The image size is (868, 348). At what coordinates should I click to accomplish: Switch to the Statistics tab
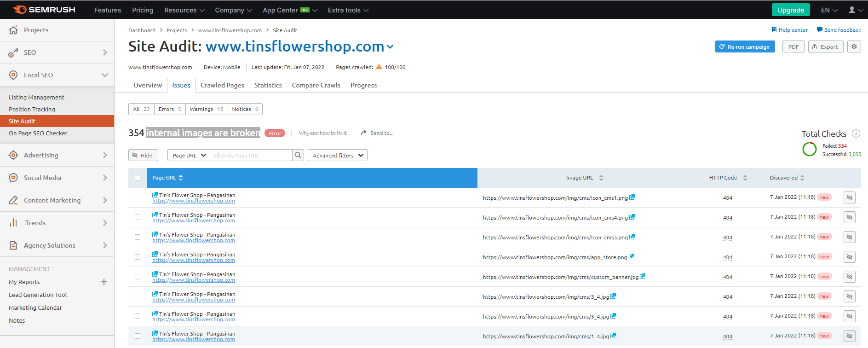point(268,85)
